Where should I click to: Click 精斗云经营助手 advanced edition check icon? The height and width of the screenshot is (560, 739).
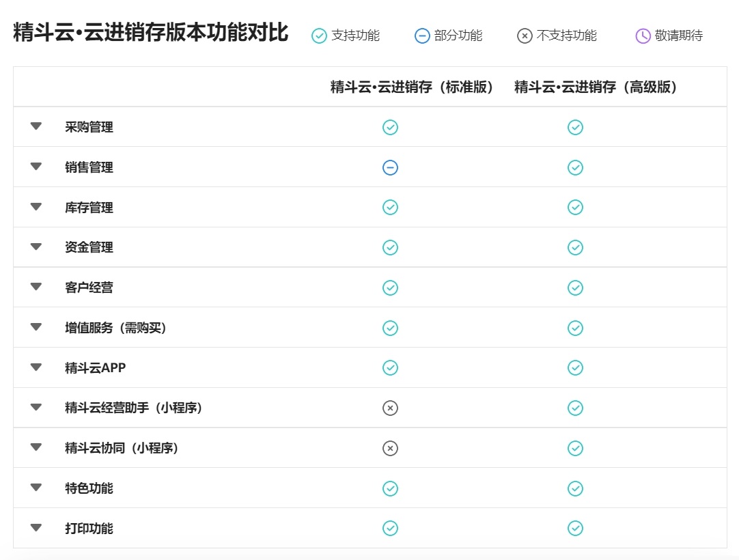pos(576,408)
